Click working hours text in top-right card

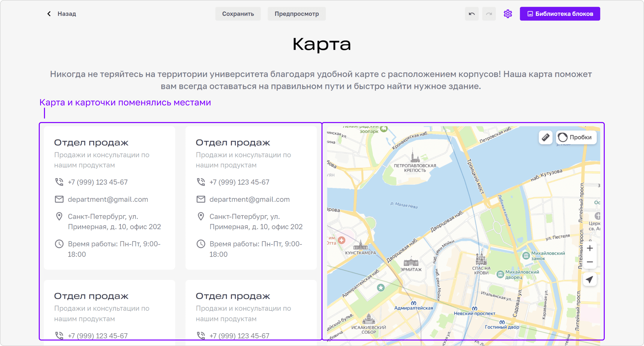[x=256, y=249]
